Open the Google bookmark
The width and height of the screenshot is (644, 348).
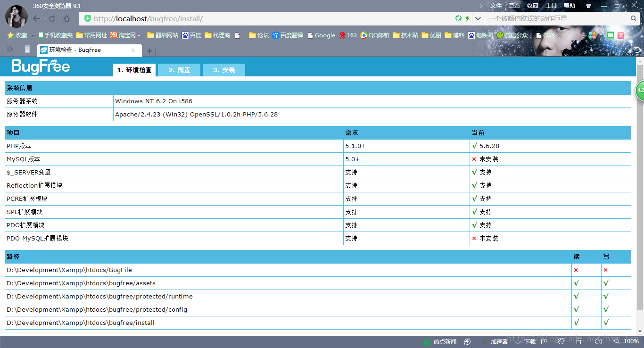[321, 35]
